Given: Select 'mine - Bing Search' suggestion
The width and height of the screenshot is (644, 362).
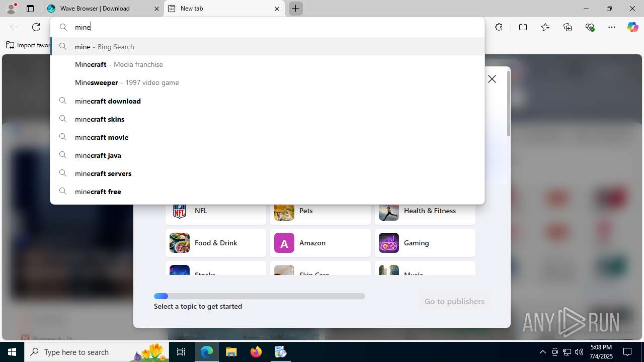Looking at the screenshot, I should pyautogui.click(x=267, y=46).
